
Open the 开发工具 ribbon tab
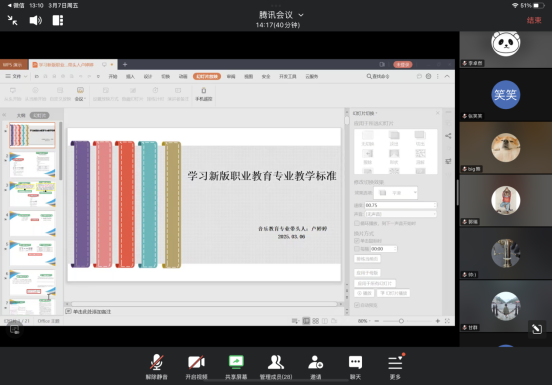click(x=288, y=76)
